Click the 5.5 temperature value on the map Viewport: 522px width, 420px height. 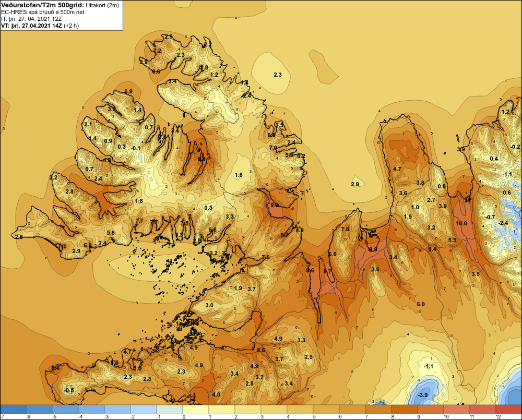point(452,241)
